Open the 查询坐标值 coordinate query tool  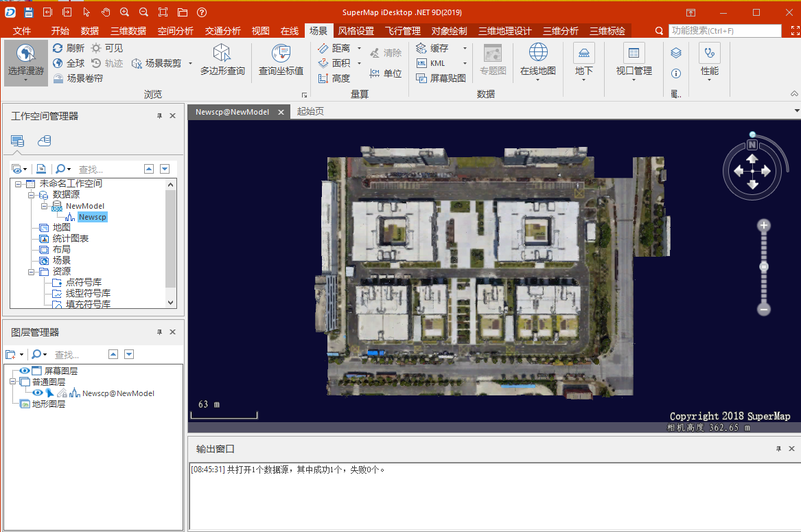(x=281, y=60)
